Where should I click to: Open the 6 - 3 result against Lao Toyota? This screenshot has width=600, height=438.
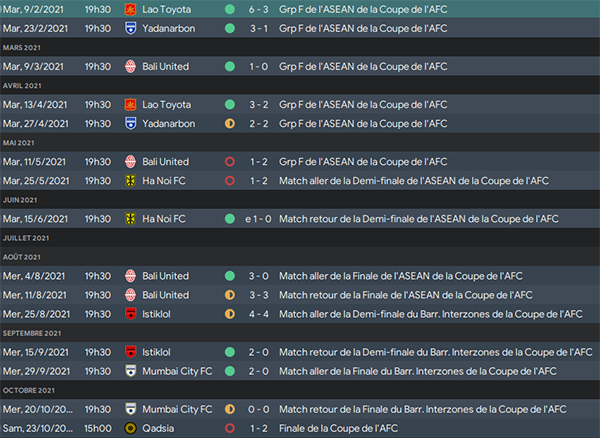pos(259,9)
